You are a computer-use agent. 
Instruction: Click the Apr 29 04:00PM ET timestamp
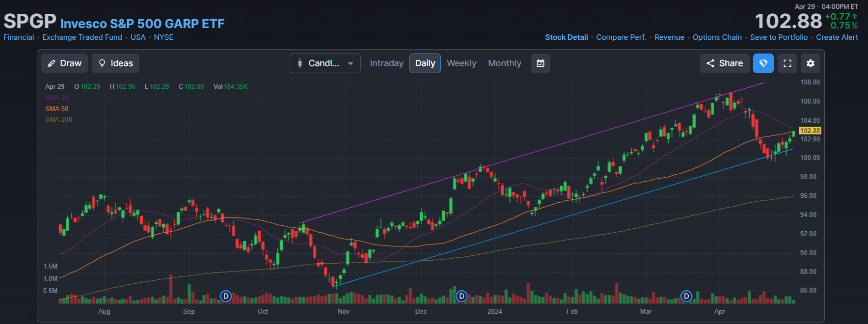(x=827, y=6)
